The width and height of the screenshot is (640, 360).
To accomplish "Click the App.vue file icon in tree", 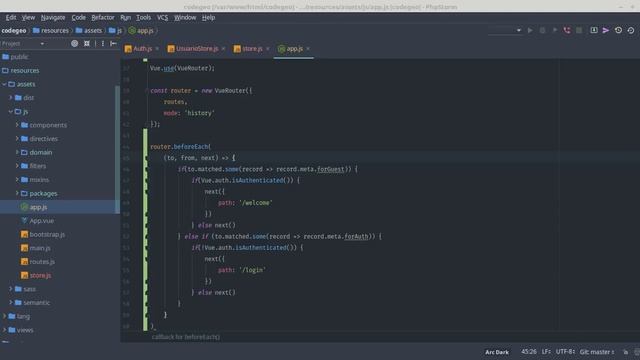I will (x=24, y=221).
